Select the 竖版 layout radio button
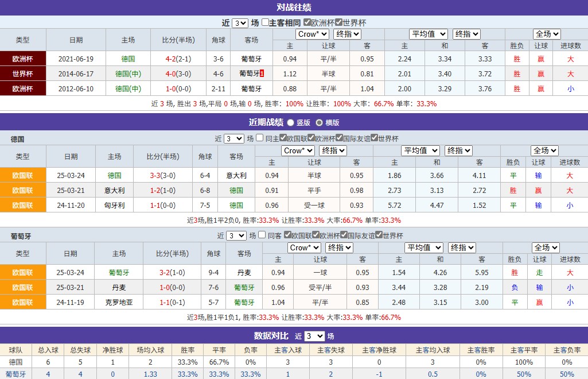Image resolution: width=588 pixels, height=379 pixels. (x=290, y=122)
